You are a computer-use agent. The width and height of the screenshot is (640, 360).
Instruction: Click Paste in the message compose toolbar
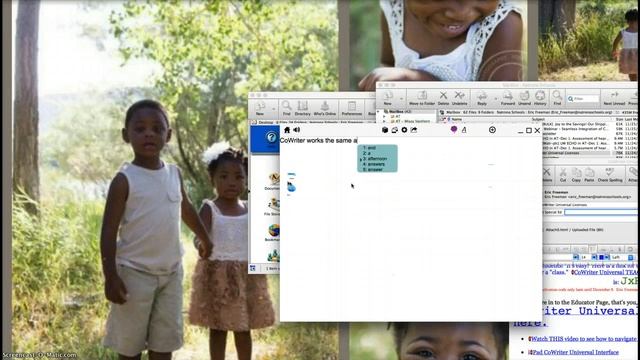[x=589, y=175]
